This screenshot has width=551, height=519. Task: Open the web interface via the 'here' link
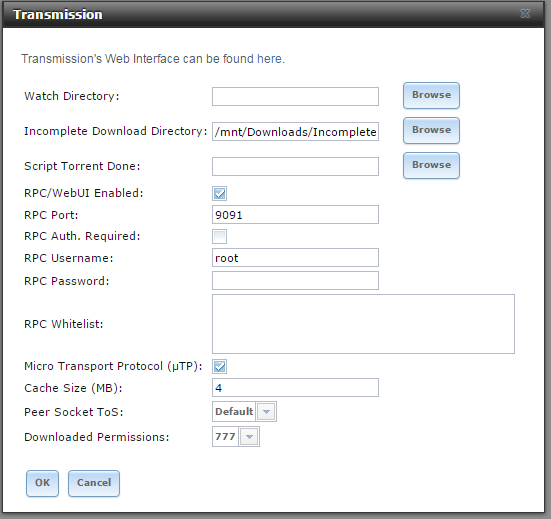pos(270,59)
